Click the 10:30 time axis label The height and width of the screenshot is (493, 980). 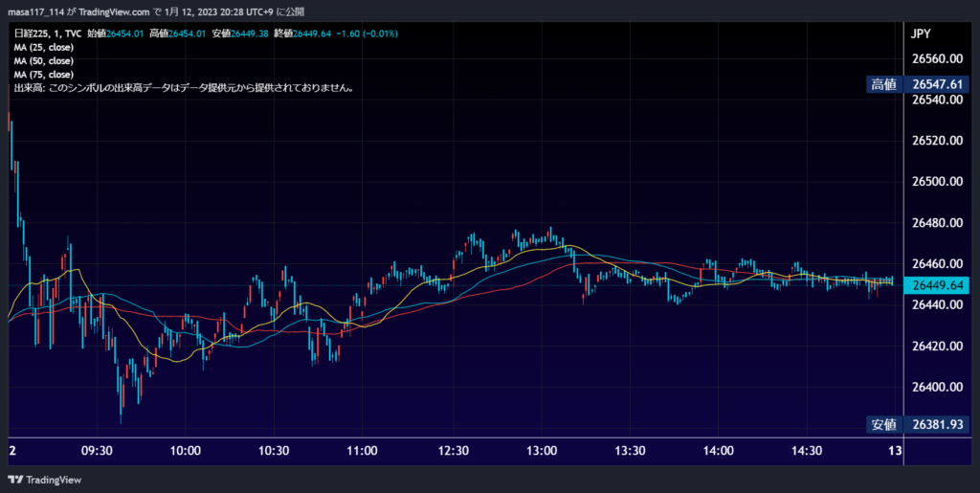[x=274, y=451]
